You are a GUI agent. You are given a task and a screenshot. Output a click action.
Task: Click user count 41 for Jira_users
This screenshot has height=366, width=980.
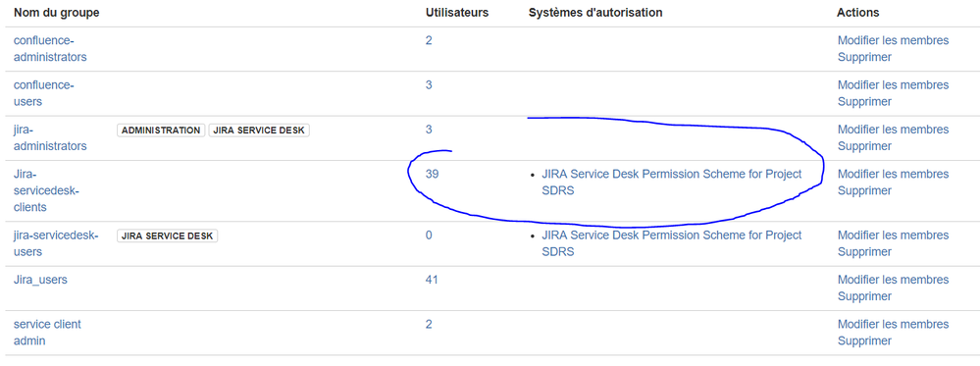[432, 280]
